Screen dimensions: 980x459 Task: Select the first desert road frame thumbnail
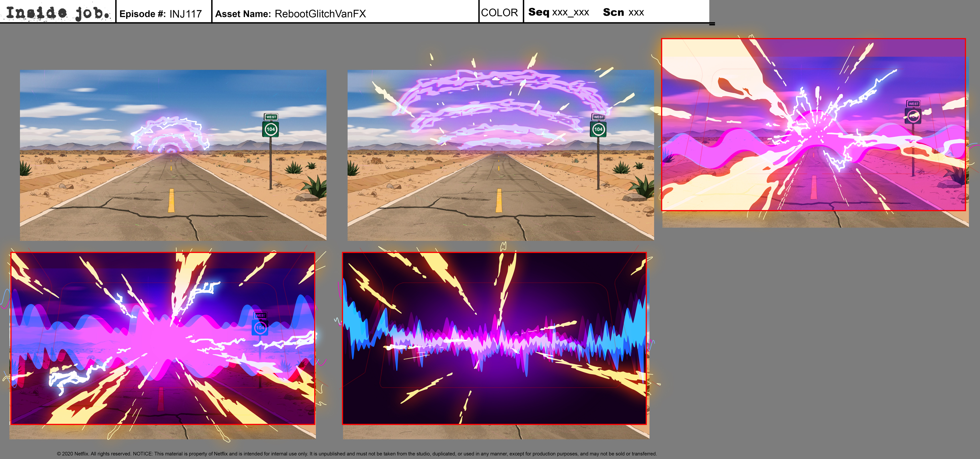point(173,155)
